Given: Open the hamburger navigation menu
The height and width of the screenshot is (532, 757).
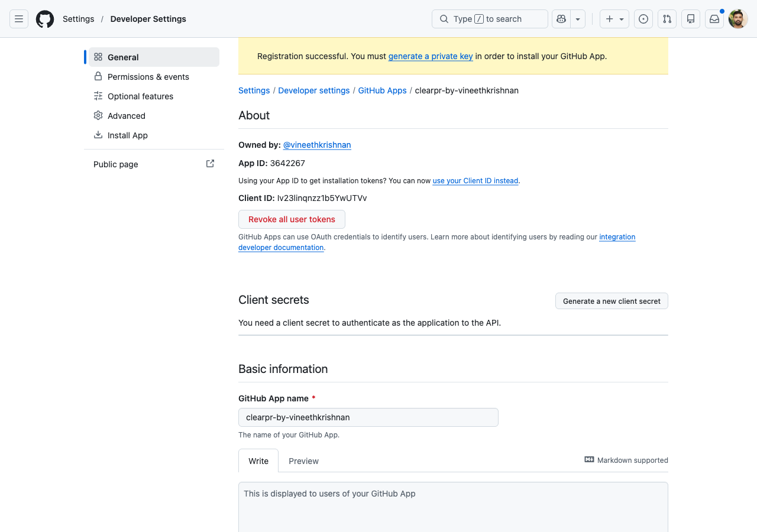Looking at the screenshot, I should [19, 19].
